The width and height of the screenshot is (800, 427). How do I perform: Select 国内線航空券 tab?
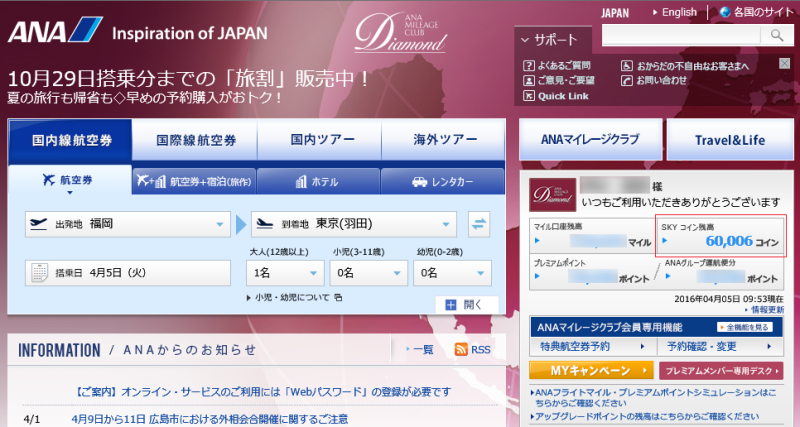(70, 140)
